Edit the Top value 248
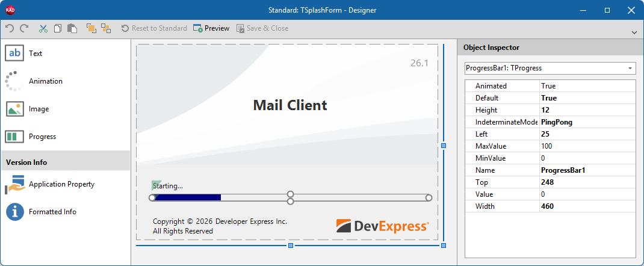The width and height of the screenshot is (644, 266). tap(587, 182)
